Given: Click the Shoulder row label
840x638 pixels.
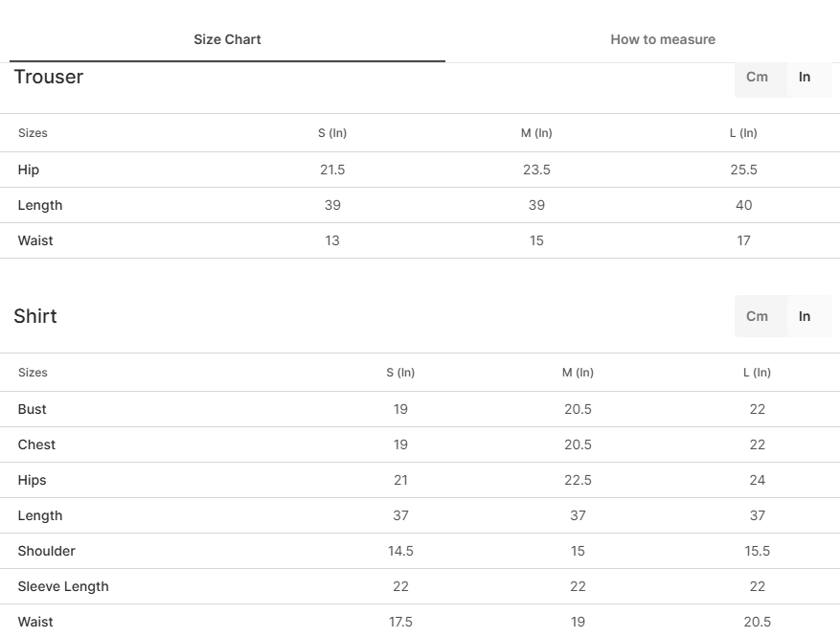Looking at the screenshot, I should point(47,551).
